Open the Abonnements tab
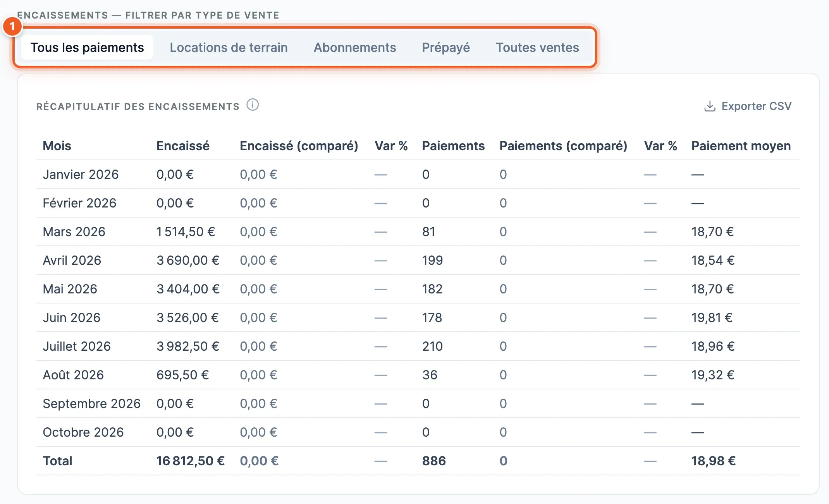Screen dimensions: 829x504 tap(355, 47)
